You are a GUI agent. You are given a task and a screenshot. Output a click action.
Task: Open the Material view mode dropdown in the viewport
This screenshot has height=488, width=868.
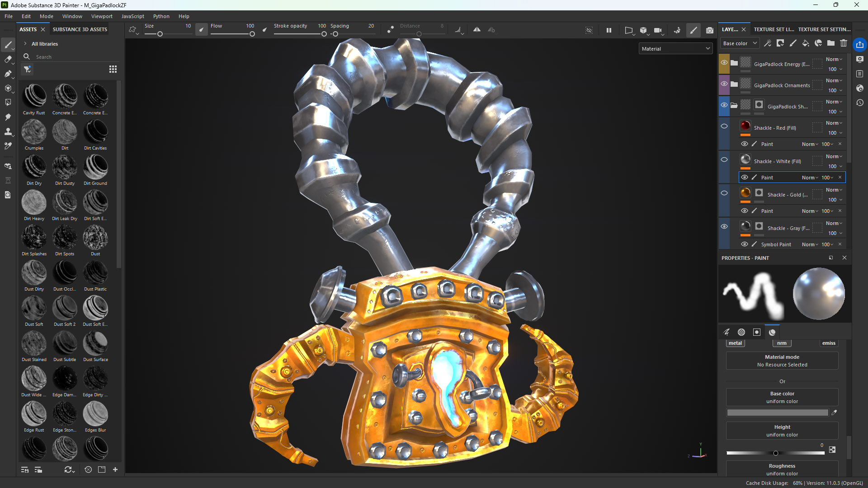(675, 48)
